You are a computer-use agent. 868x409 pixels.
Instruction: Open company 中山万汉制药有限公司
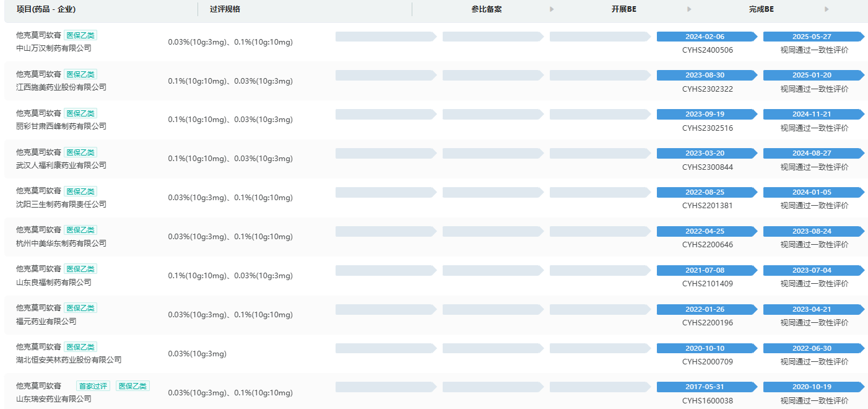(54, 48)
